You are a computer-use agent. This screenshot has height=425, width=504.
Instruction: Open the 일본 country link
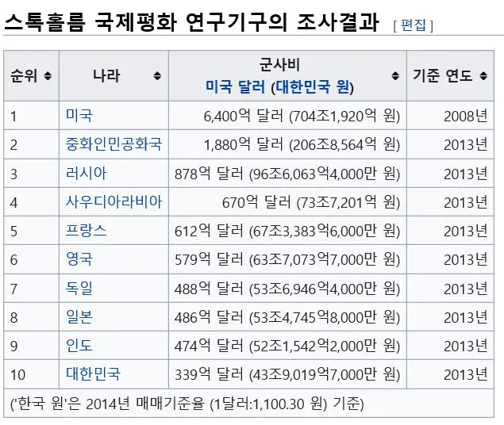79,316
